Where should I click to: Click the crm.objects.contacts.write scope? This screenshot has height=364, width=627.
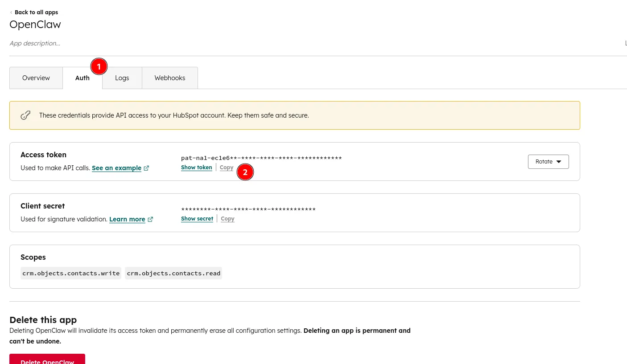pyautogui.click(x=71, y=273)
